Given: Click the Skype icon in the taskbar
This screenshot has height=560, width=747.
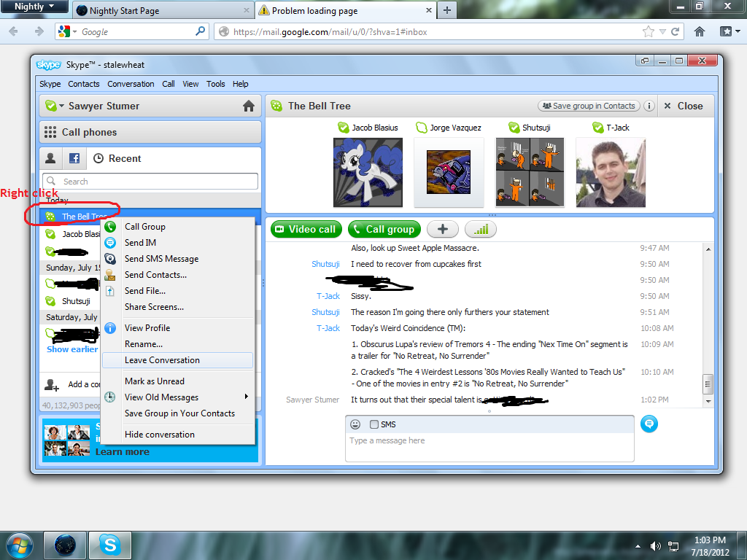Looking at the screenshot, I should pos(109,545).
